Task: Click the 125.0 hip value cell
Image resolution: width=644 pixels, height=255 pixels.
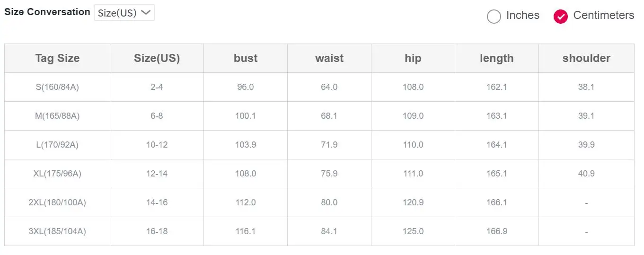Action: 413,231
